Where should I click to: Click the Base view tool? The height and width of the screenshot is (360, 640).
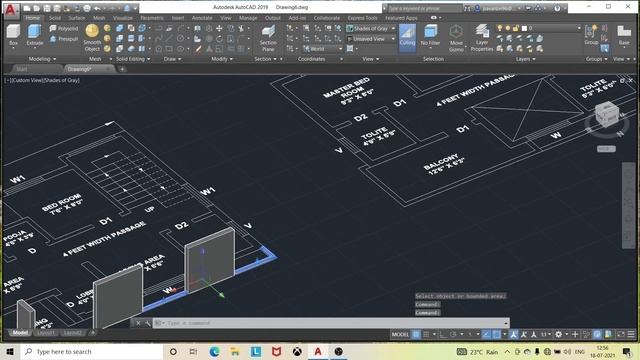[624, 35]
